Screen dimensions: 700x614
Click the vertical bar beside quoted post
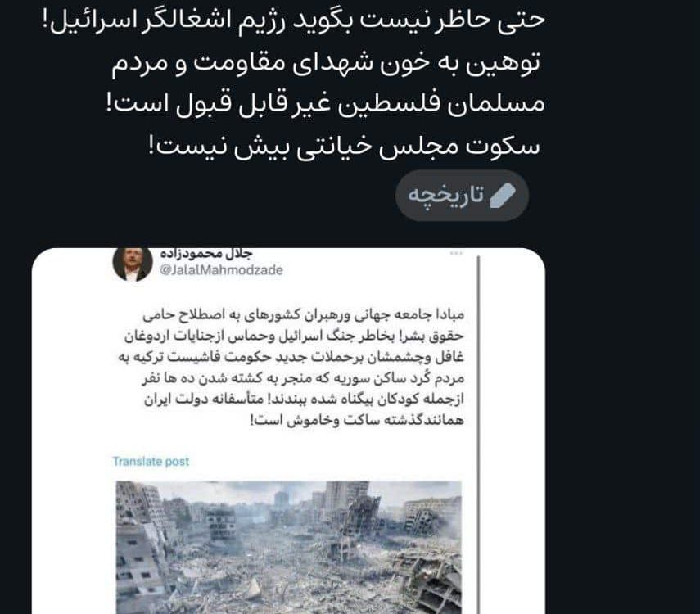pyautogui.click(x=478, y=433)
